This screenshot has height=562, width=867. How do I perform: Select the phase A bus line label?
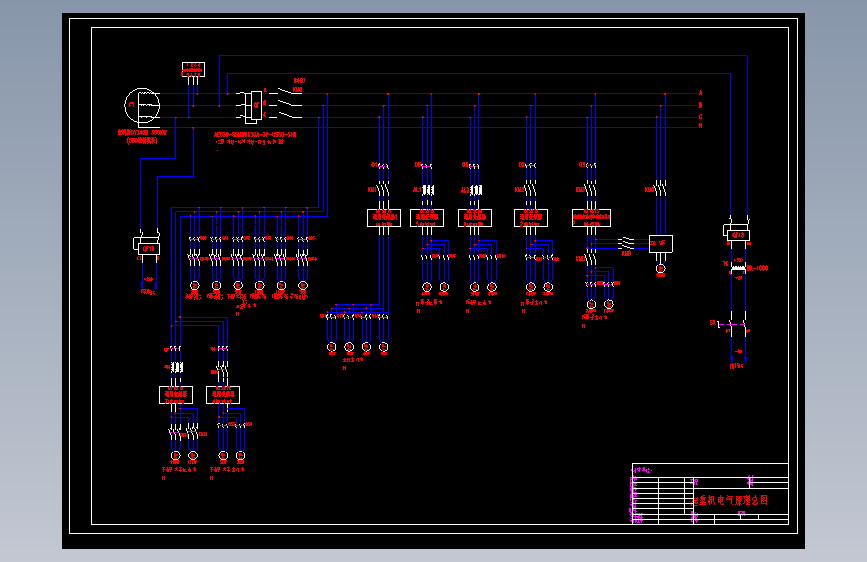pyautogui.click(x=701, y=93)
